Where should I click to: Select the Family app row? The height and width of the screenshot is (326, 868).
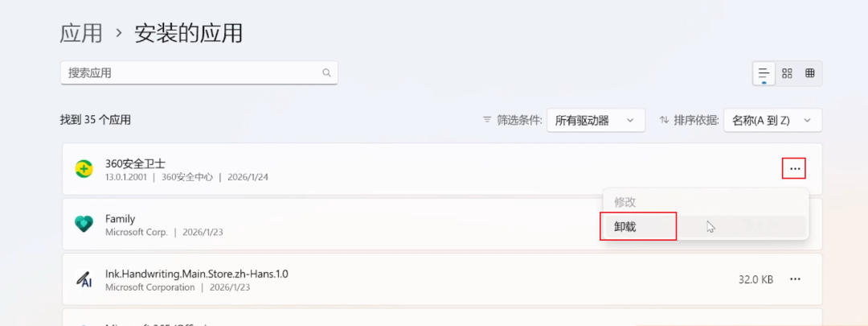coord(442,224)
